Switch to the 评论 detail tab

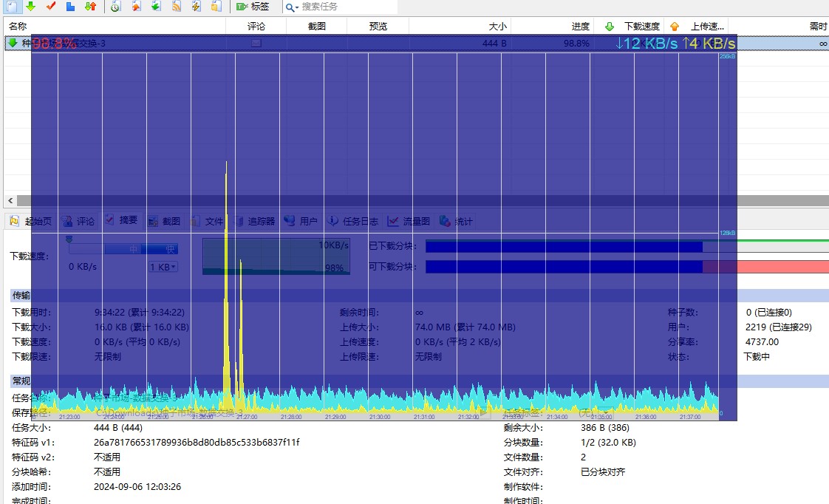[x=78, y=221]
